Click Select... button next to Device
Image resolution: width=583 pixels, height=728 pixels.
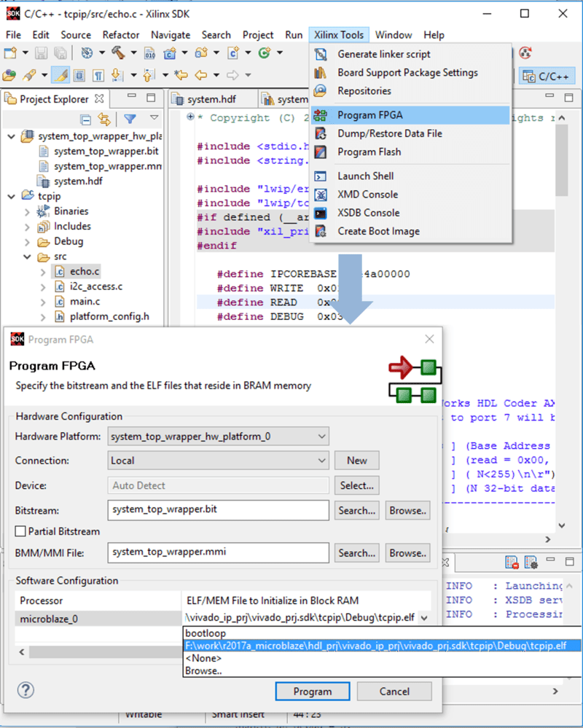[x=357, y=485]
